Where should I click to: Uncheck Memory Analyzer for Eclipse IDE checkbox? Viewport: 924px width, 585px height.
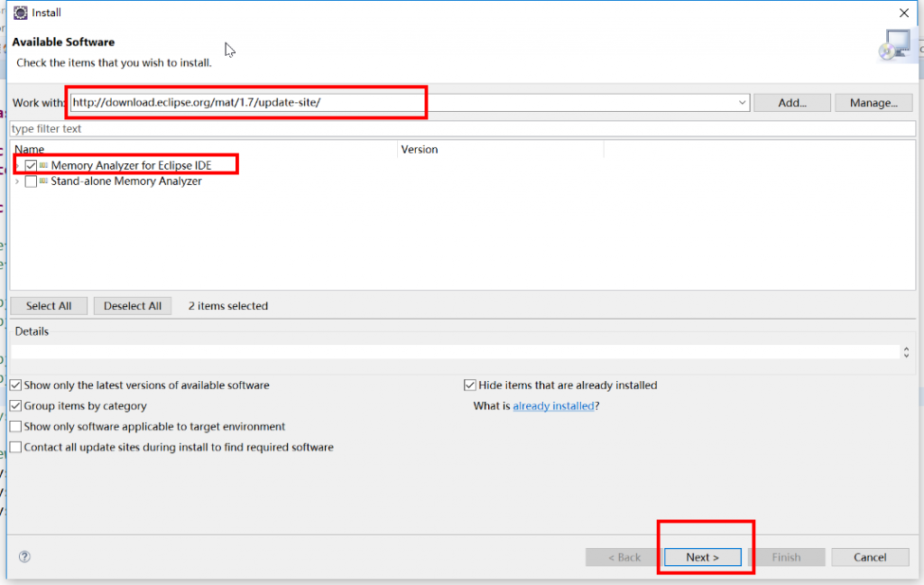pyautogui.click(x=31, y=166)
